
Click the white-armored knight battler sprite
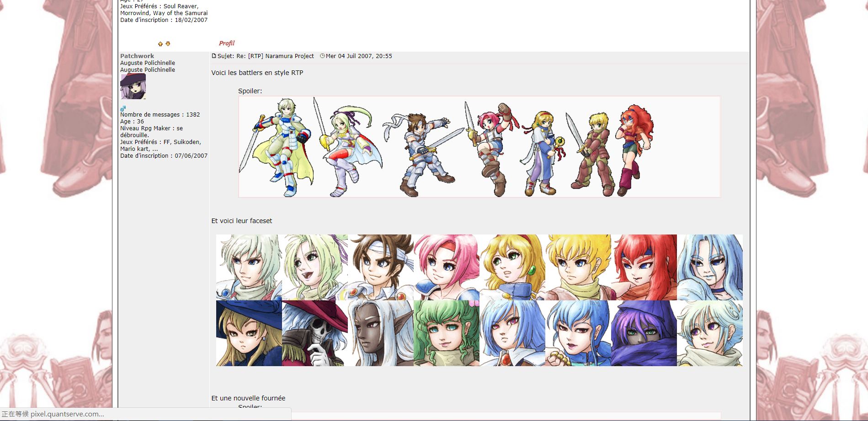276,147
